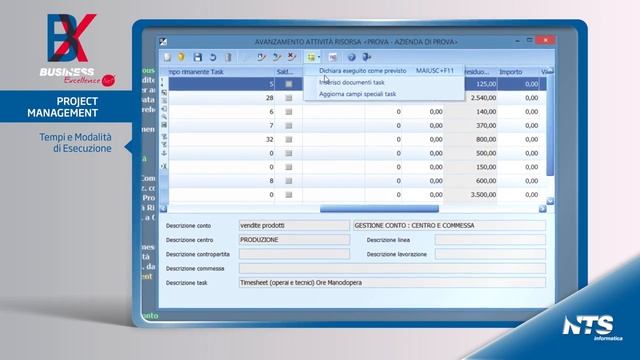Click the Undo arrow toolbar icon
Image resolution: width=640 pixels, height=360 pixels.
(213, 57)
